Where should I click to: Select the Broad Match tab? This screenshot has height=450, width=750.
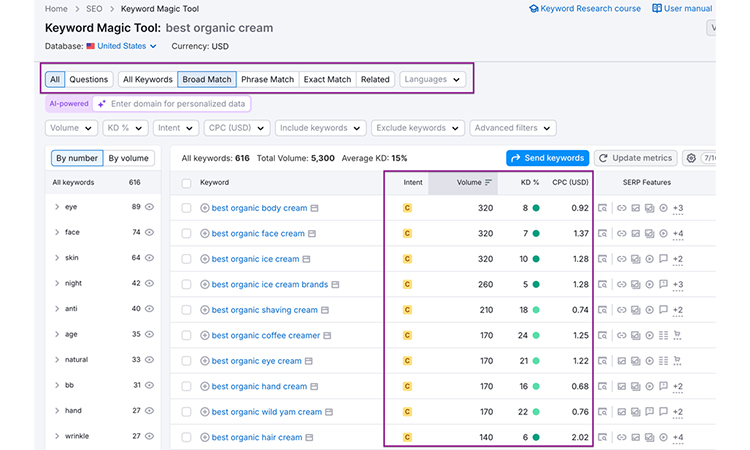point(207,79)
